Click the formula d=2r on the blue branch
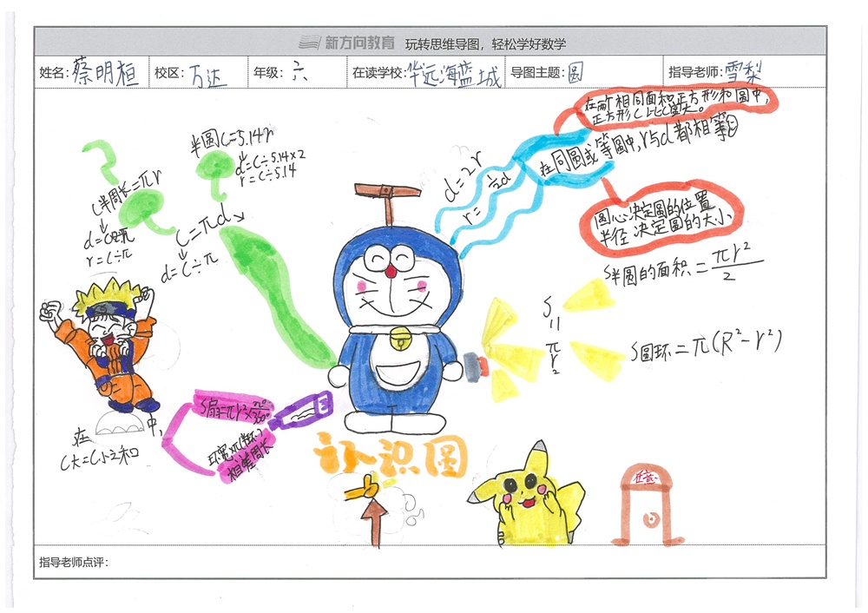Image resolution: width=868 pixels, height=613 pixels. [x=463, y=177]
